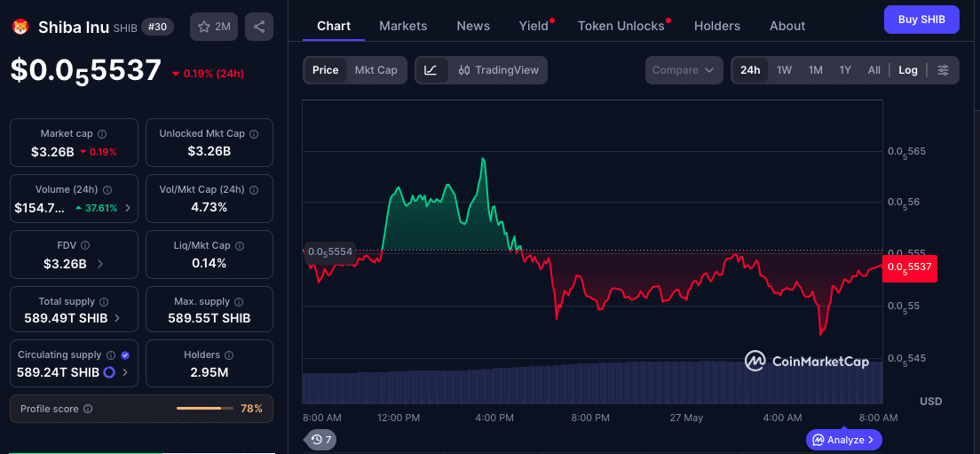This screenshot has height=454, width=980.
Task: Click the 0.05554 opening price marker
Action: (x=329, y=251)
